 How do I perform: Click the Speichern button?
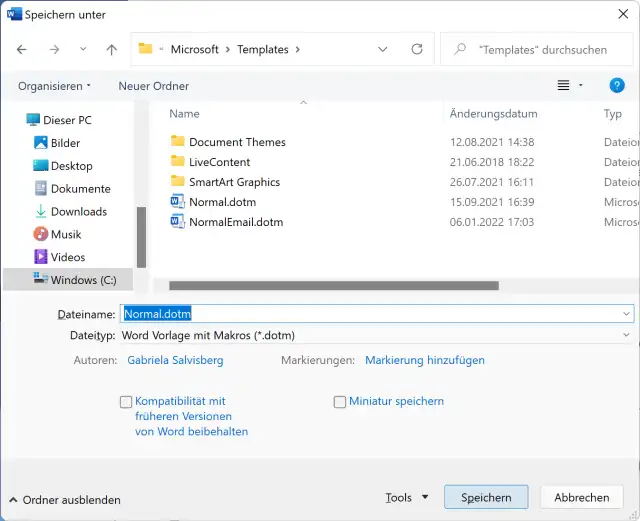coord(486,497)
